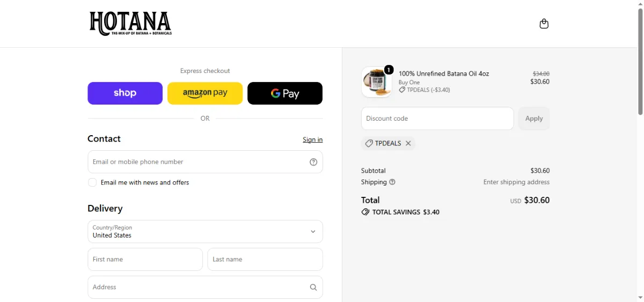Click the help icon in the email field
The width and height of the screenshot is (644, 302).
click(313, 162)
